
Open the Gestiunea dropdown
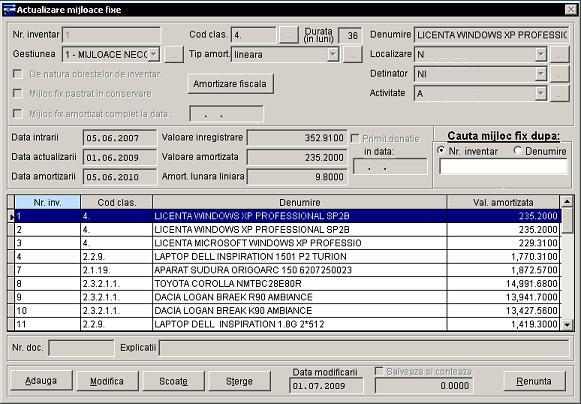coord(154,54)
